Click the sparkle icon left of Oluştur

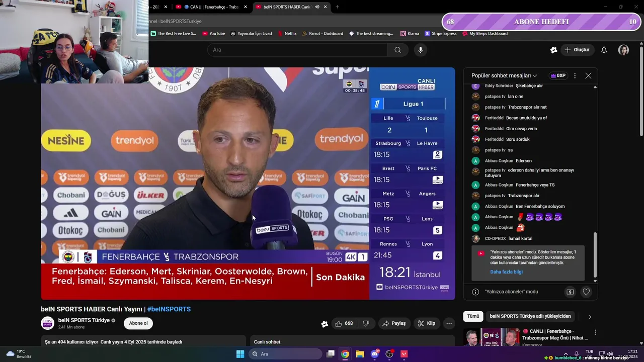pos(553,50)
